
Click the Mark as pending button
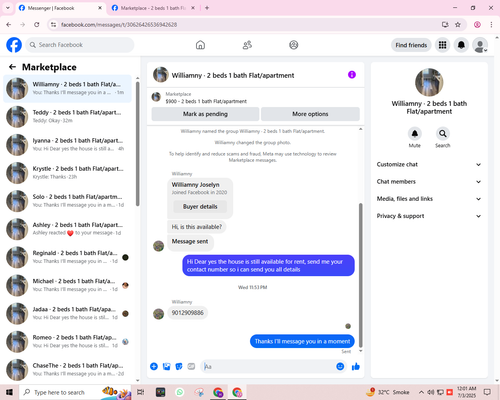205,114
